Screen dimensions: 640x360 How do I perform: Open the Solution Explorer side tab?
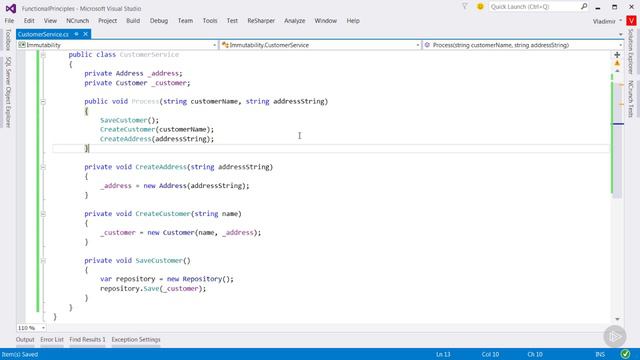click(631, 51)
